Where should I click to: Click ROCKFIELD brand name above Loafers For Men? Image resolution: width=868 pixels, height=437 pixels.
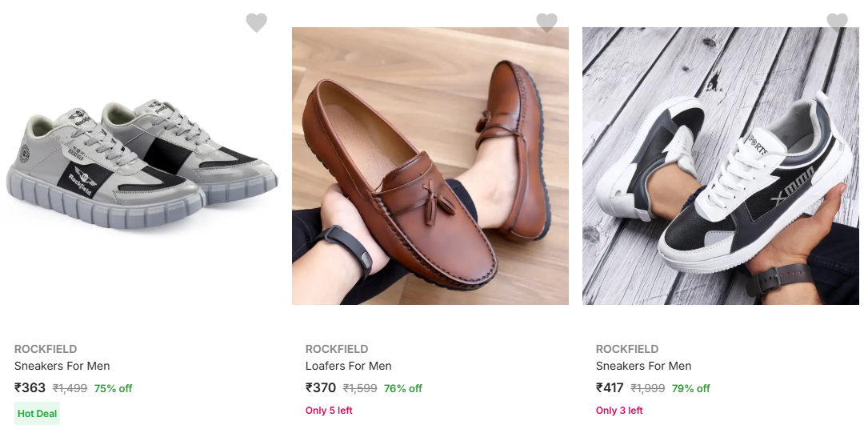(x=337, y=349)
